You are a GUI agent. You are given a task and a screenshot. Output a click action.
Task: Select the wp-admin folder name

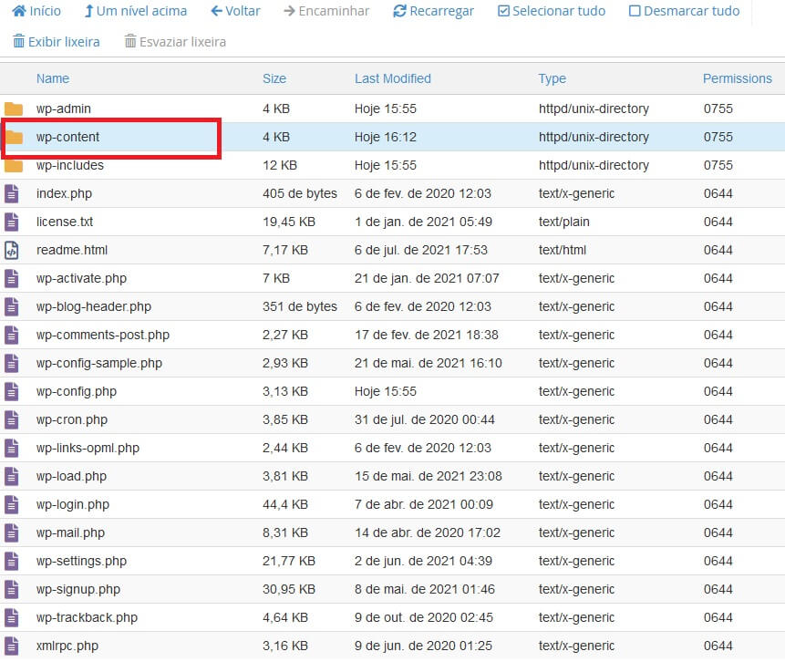pyautogui.click(x=64, y=109)
